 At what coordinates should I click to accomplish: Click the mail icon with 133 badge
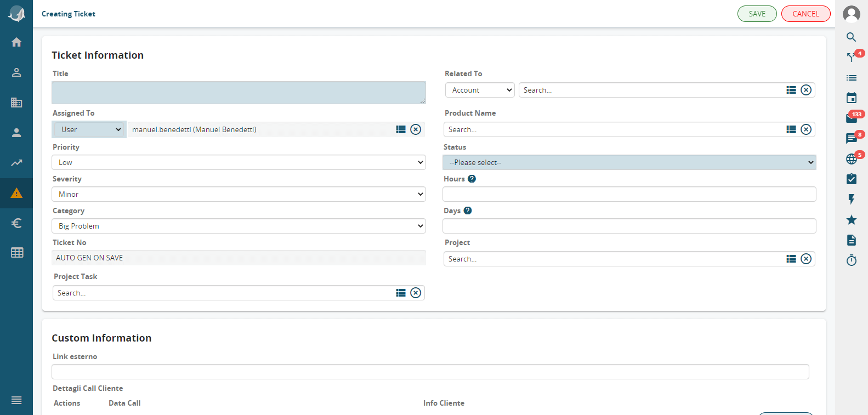tap(851, 118)
